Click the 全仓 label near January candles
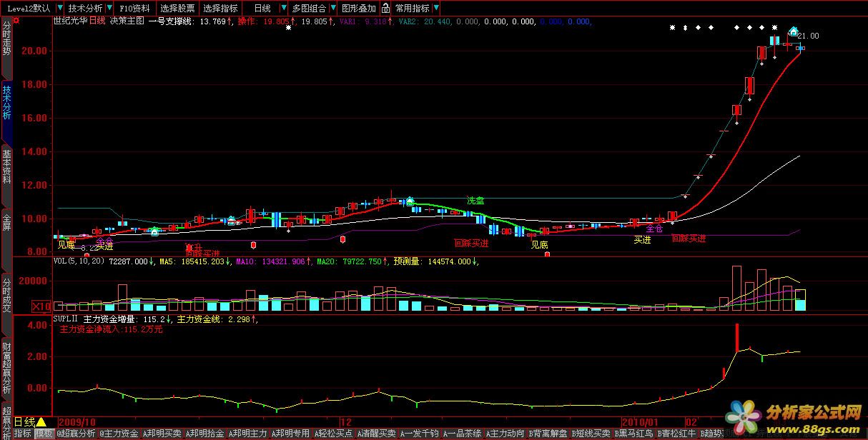The width and height of the screenshot is (868, 440). click(654, 229)
